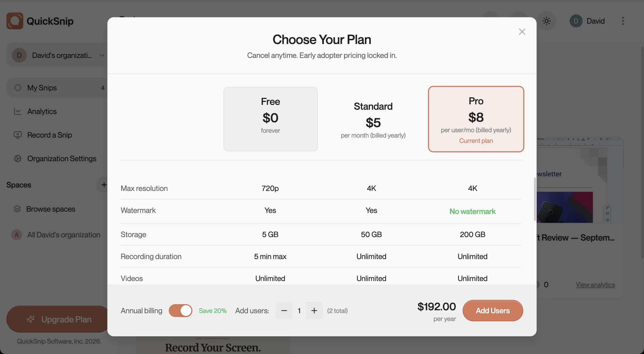Click the user count number field

[x=299, y=310]
